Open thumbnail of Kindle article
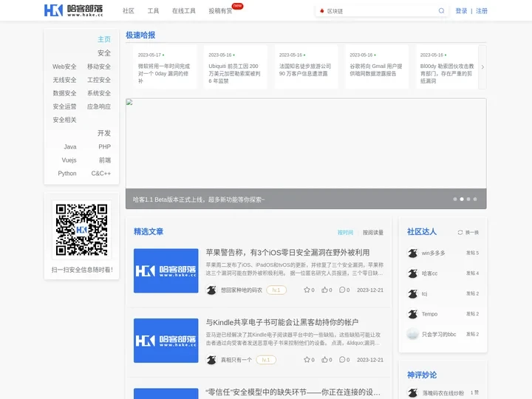 point(166,341)
